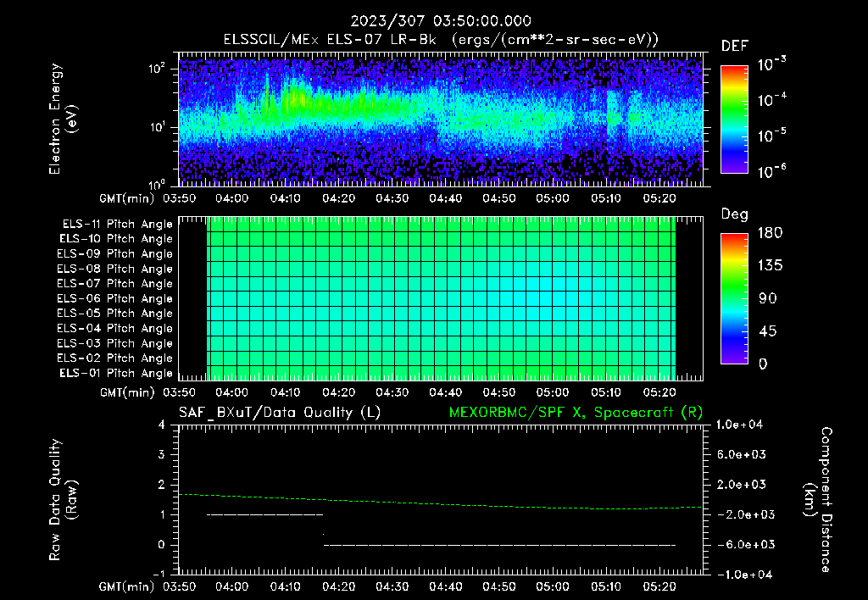This screenshot has height=600, width=868.
Task: Click the ELS-02 Pitch Angle row label
Action: pyautogui.click(x=114, y=358)
